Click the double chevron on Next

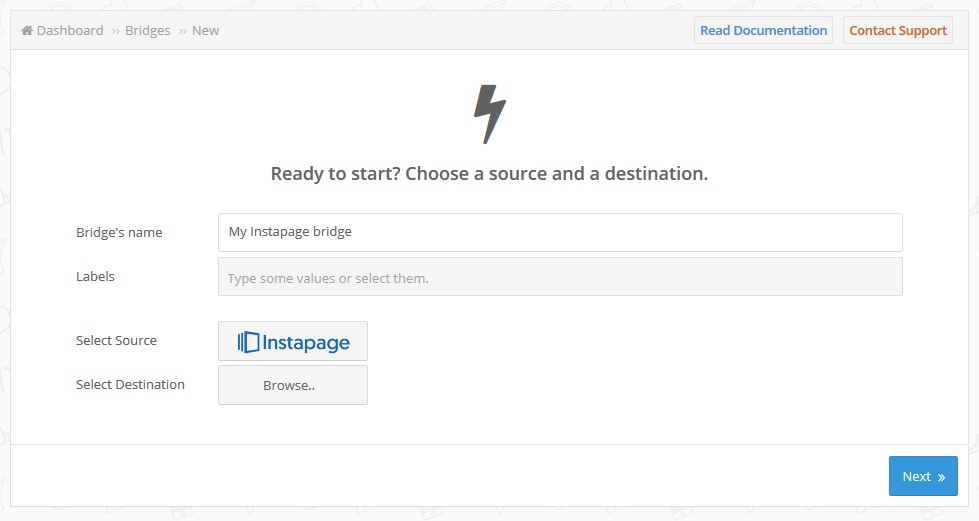[941, 477]
